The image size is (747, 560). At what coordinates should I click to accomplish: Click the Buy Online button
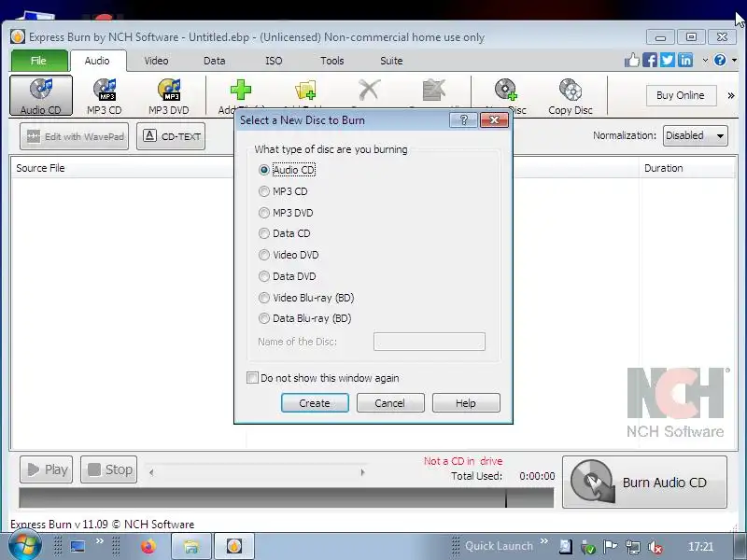click(682, 95)
